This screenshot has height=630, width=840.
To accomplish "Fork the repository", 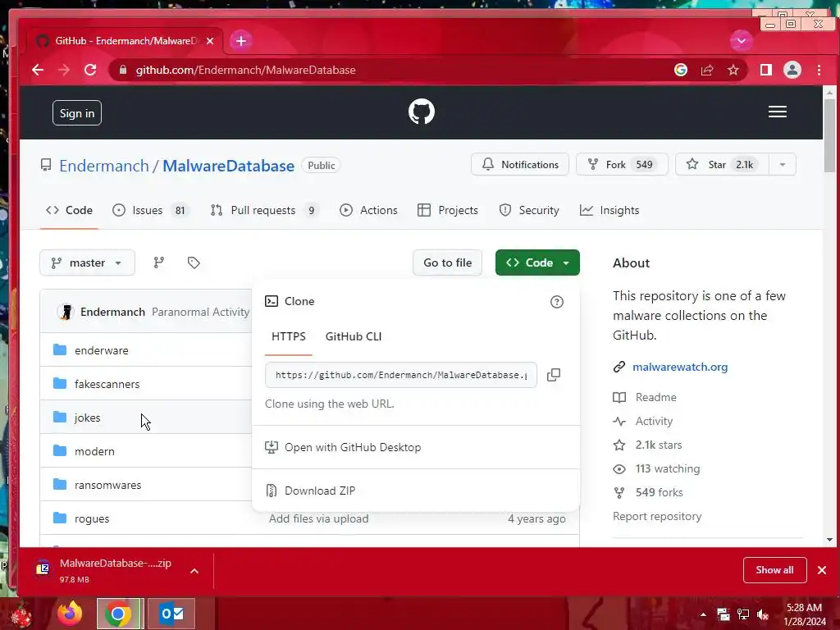I will [x=622, y=164].
